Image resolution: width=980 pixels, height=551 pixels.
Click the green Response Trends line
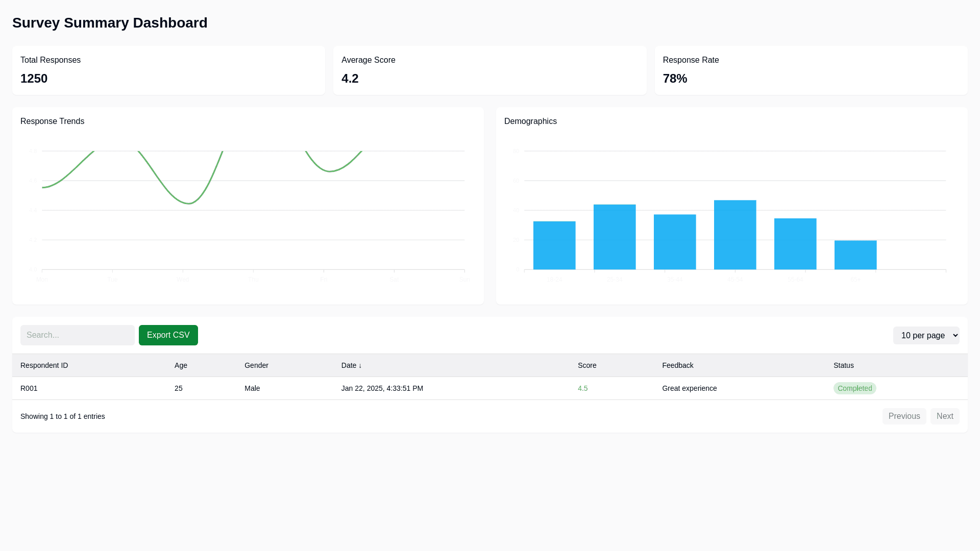(189, 204)
